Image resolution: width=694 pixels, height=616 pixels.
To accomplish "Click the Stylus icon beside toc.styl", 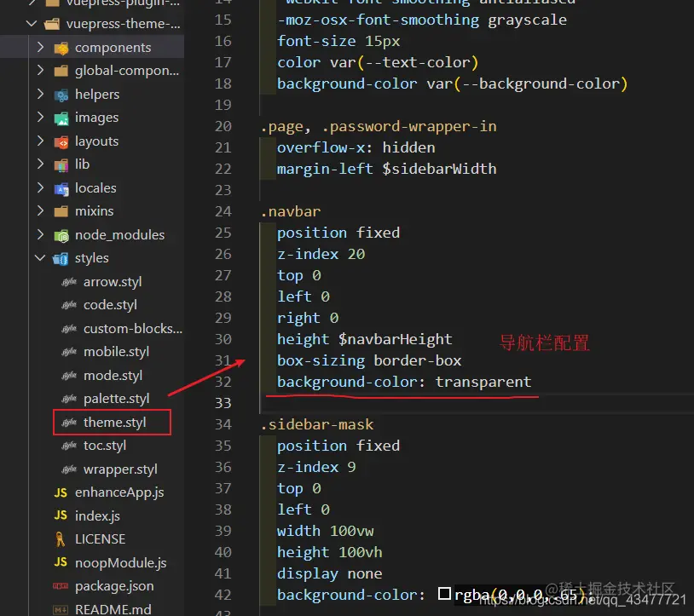I will (x=69, y=446).
